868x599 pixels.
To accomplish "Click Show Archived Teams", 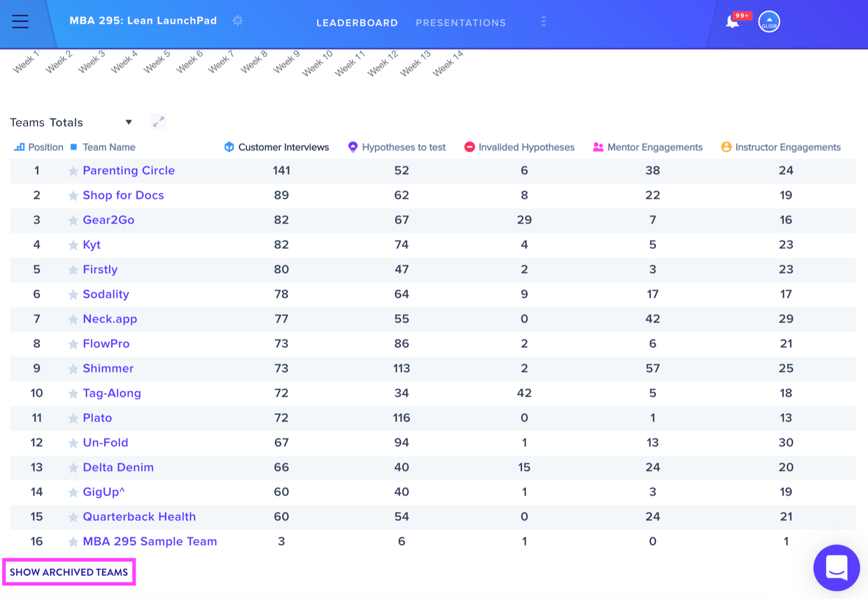I will [69, 572].
